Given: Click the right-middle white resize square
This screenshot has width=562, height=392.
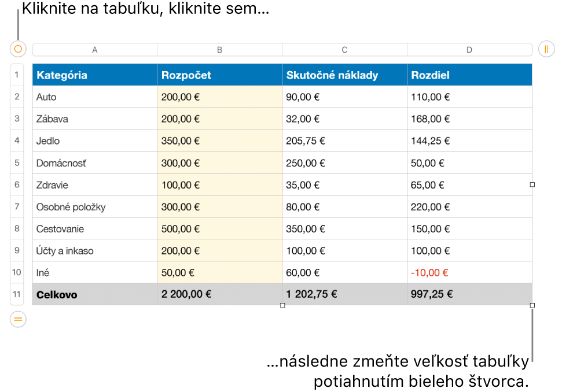Looking at the screenshot, I should 532,184.
